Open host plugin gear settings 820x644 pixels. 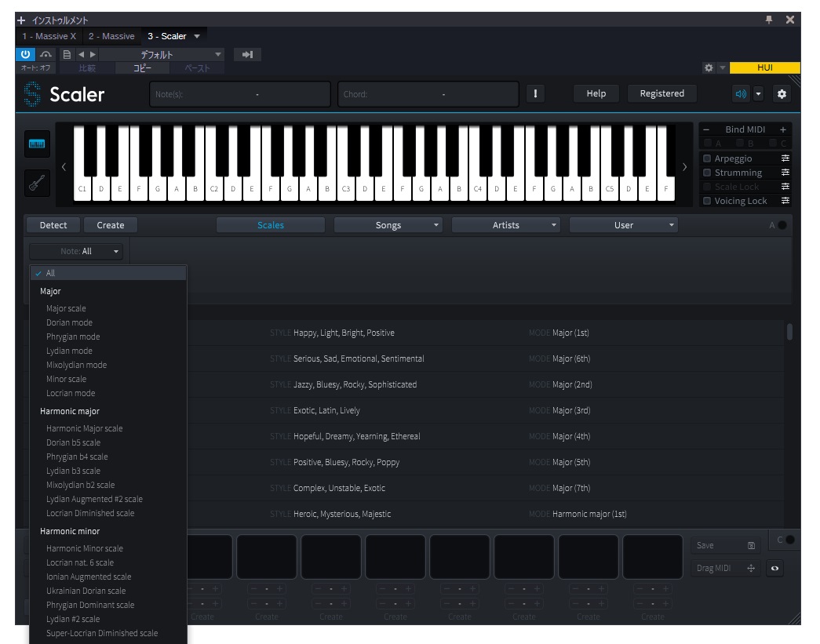[x=709, y=67]
